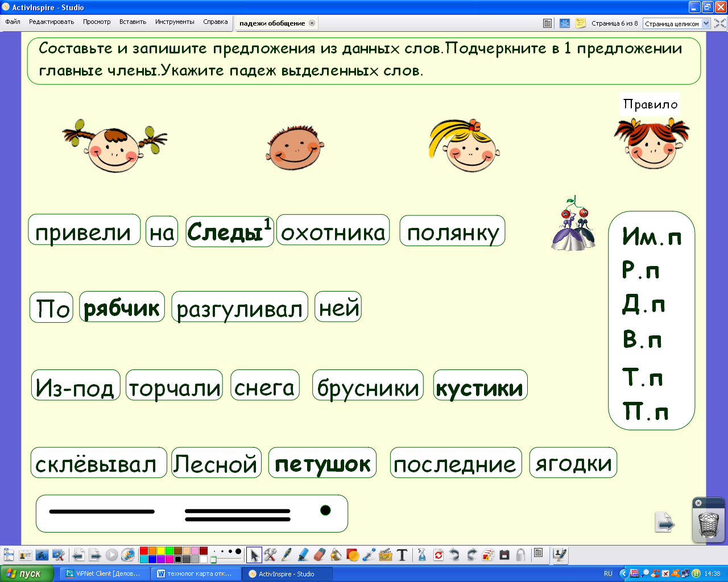The width and height of the screenshot is (728, 582).
Task: Open the Просмотр menu
Action: tap(97, 22)
